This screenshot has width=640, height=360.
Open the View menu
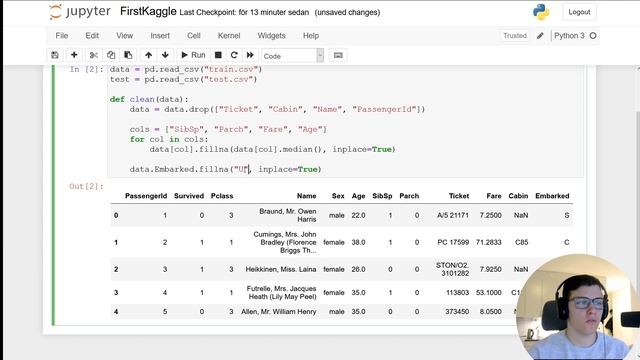[124, 36]
